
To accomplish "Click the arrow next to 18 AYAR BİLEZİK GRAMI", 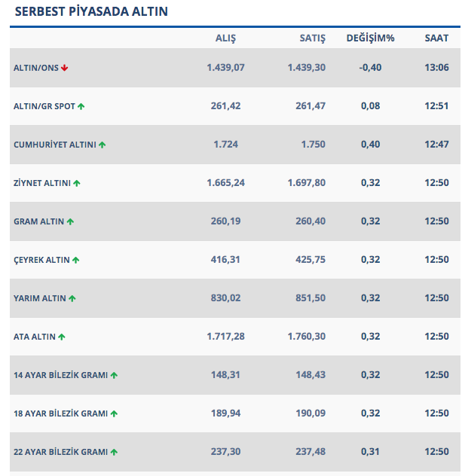I will pyautogui.click(x=114, y=413).
